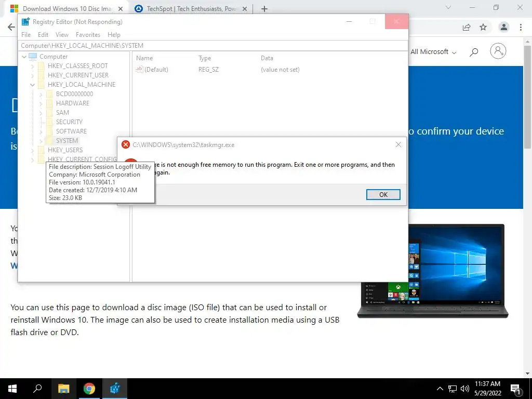This screenshot has width=532, height=399.
Task: Select HKEY_CLASSES_ROOT in the tree
Action: [78, 66]
